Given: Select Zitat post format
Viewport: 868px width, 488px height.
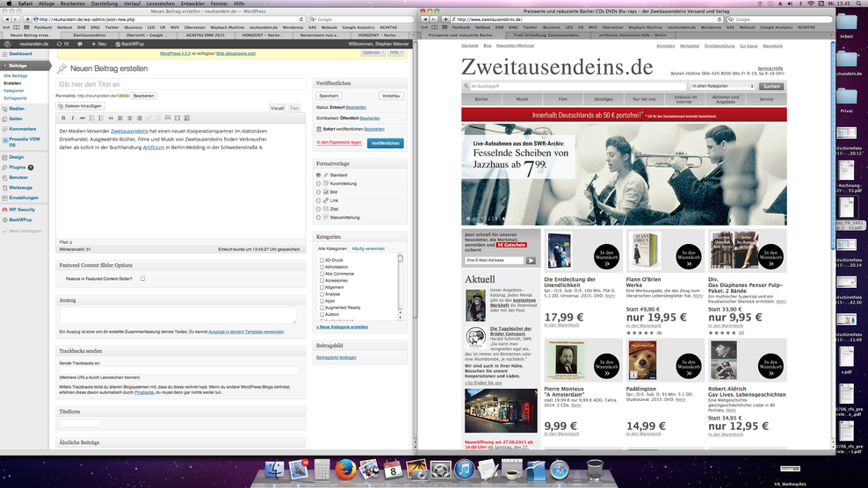Looking at the screenshot, I should point(318,209).
